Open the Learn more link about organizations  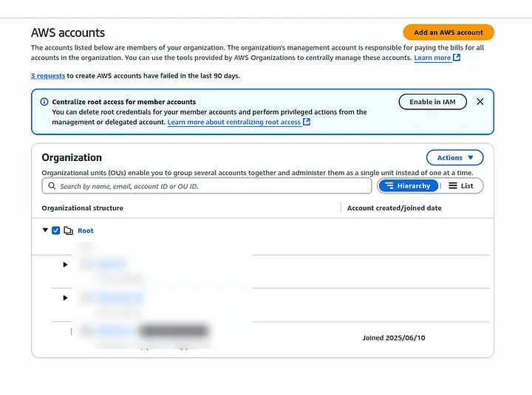coord(432,58)
